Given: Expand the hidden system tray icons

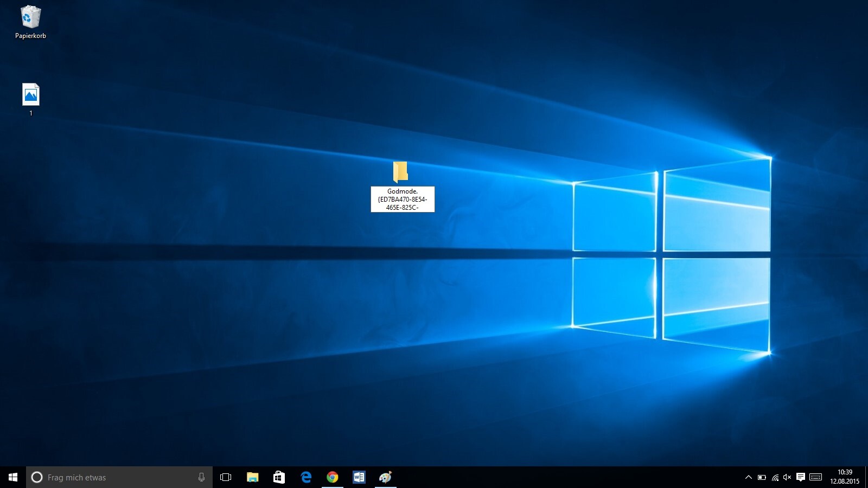Looking at the screenshot, I should tap(749, 477).
